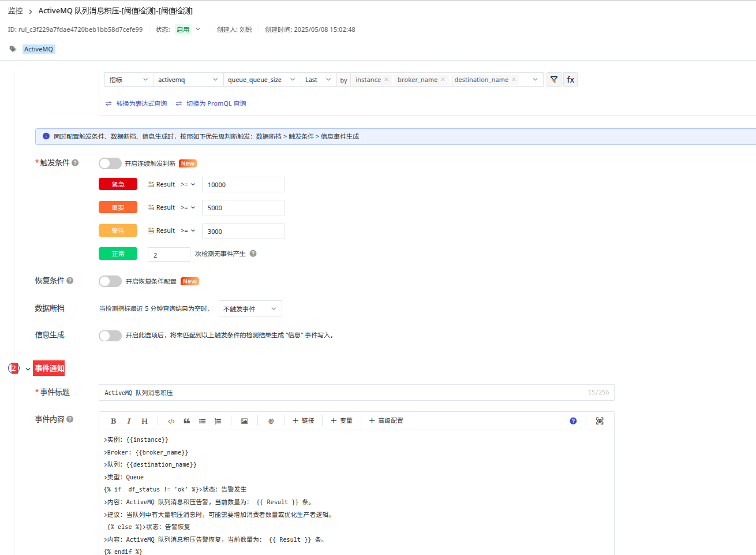Insert code block via </> icon
The height and width of the screenshot is (555, 756).
coord(171,421)
